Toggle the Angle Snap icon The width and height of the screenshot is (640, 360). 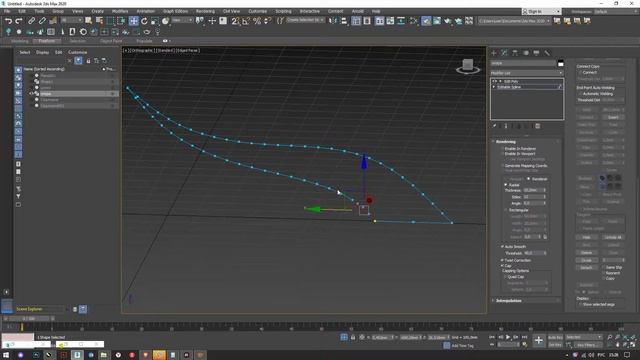(x=246, y=20)
